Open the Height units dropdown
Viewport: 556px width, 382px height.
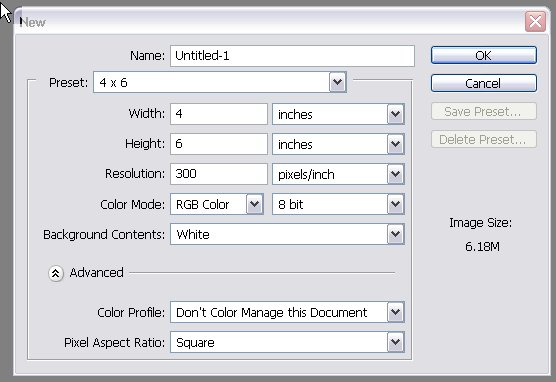point(338,144)
